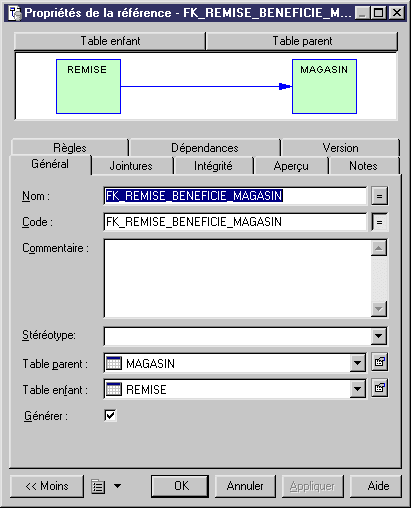Click the properties icon beside Table parent
This screenshot has width=411, height=508.
[x=379, y=362]
